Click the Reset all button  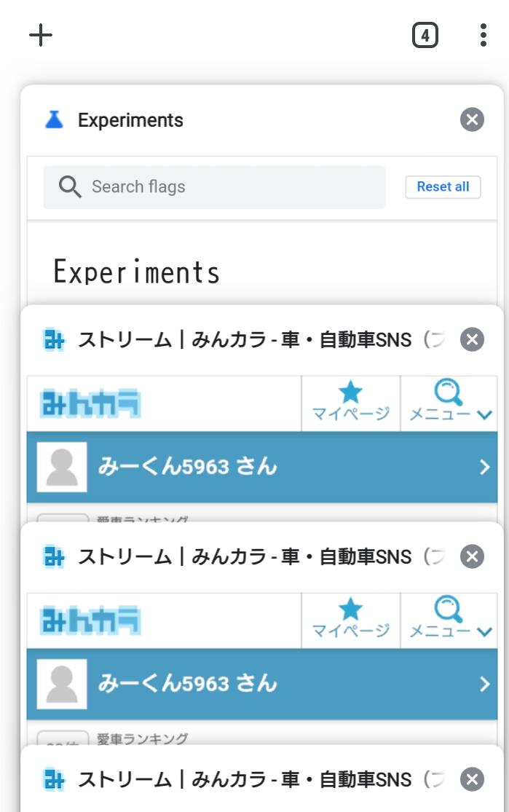(x=443, y=187)
